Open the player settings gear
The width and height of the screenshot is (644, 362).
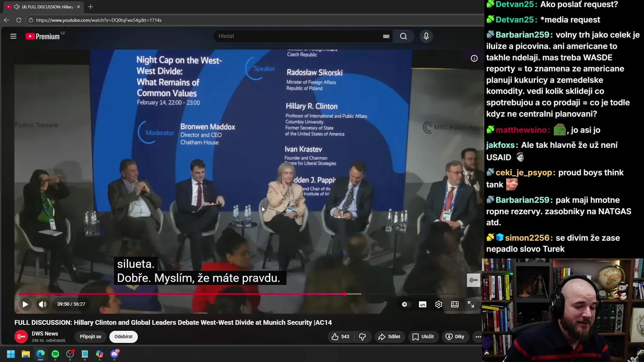tap(439, 304)
